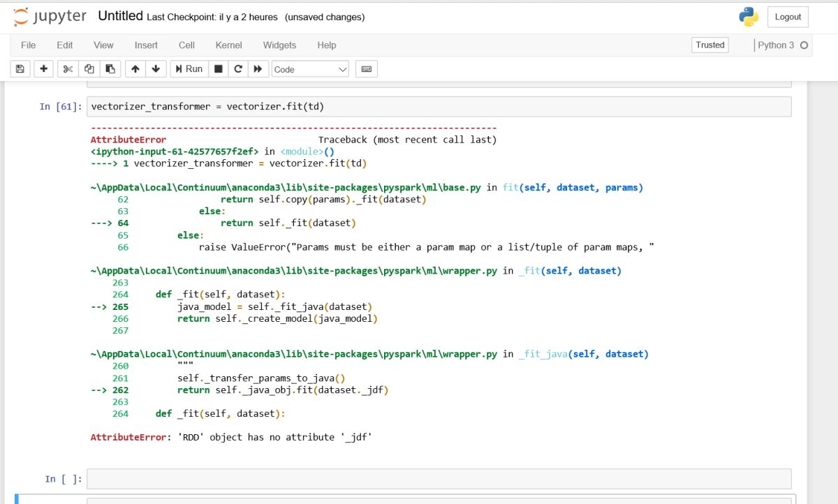Cut selected cells with the scissors icon
Viewport: 838px width, 504px height.
coord(68,69)
